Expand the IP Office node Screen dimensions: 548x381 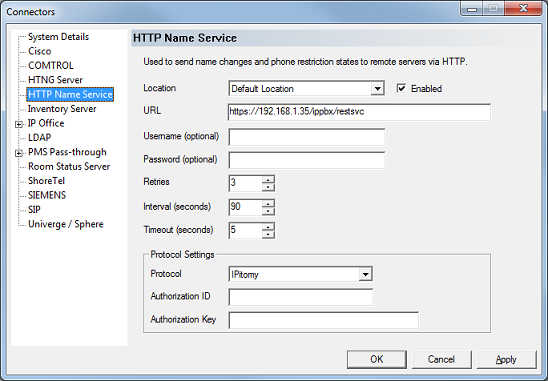(19, 124)
